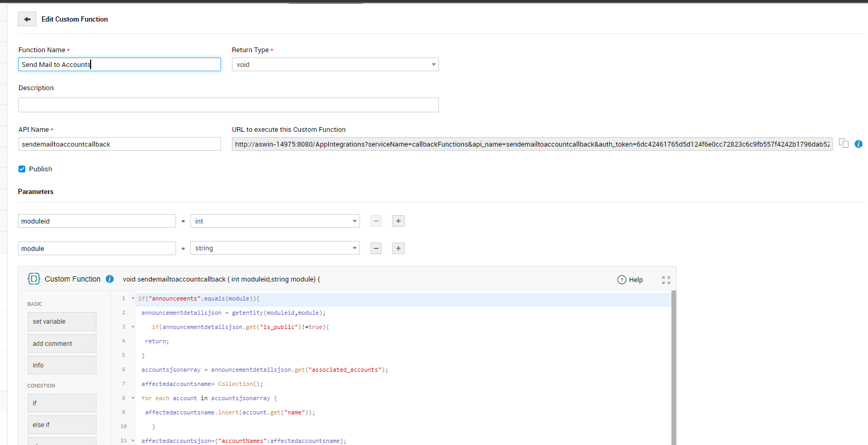868x445 pixels.
Task: Open info icon beside the URL field
Action: click(859, 144)
